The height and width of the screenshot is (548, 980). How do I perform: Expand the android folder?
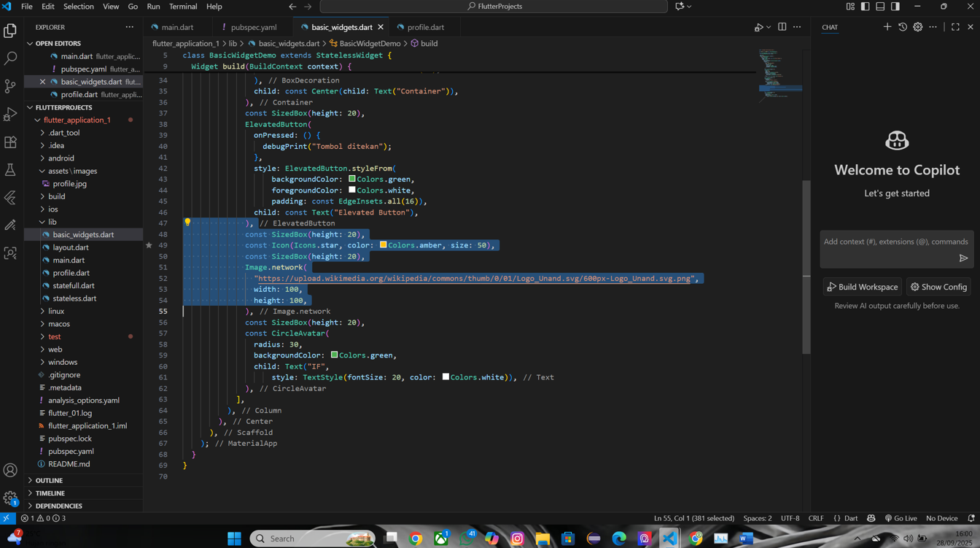(61, 158)
